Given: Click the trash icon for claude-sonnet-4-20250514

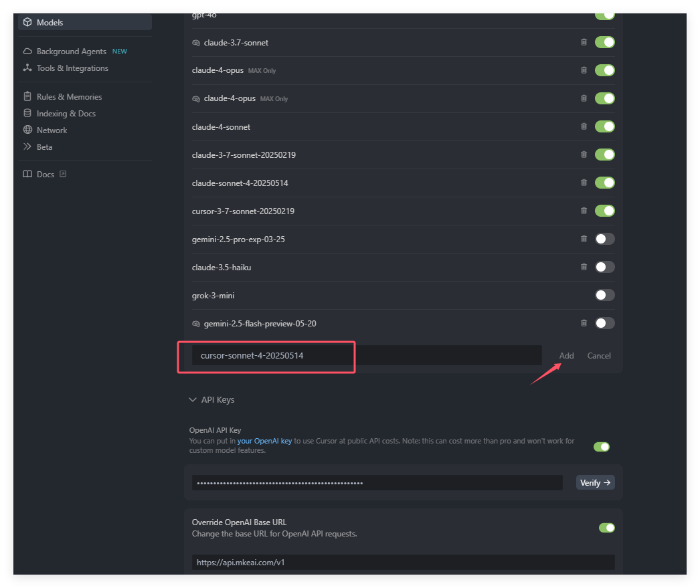Looking at the screenshot, I should [x=584, y=183].
